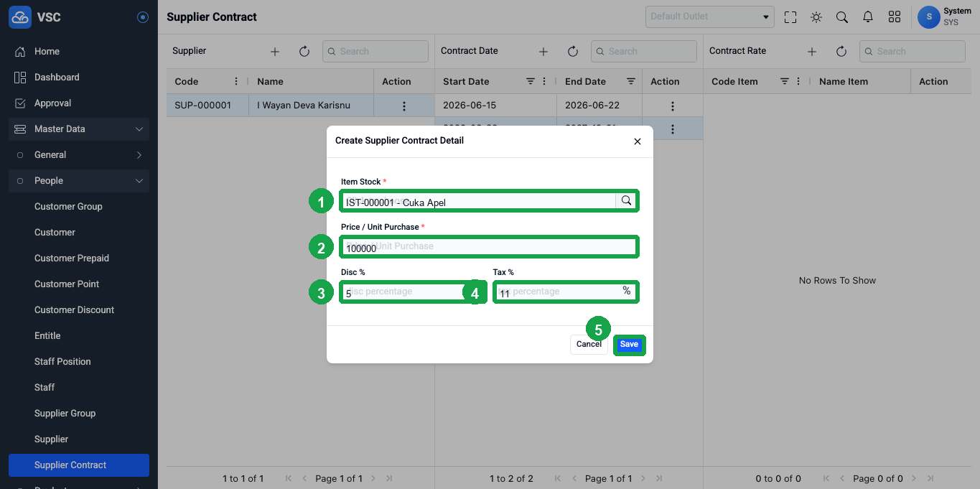Open Staff Position page
This screenshot has height=489, width=980.
pos(79,362)
